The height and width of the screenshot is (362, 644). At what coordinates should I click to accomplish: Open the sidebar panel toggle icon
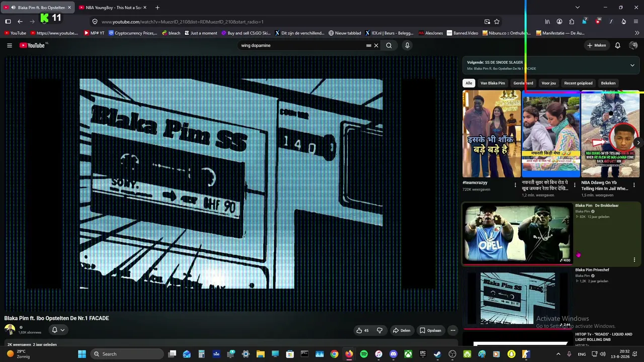(x=8, y=22)
